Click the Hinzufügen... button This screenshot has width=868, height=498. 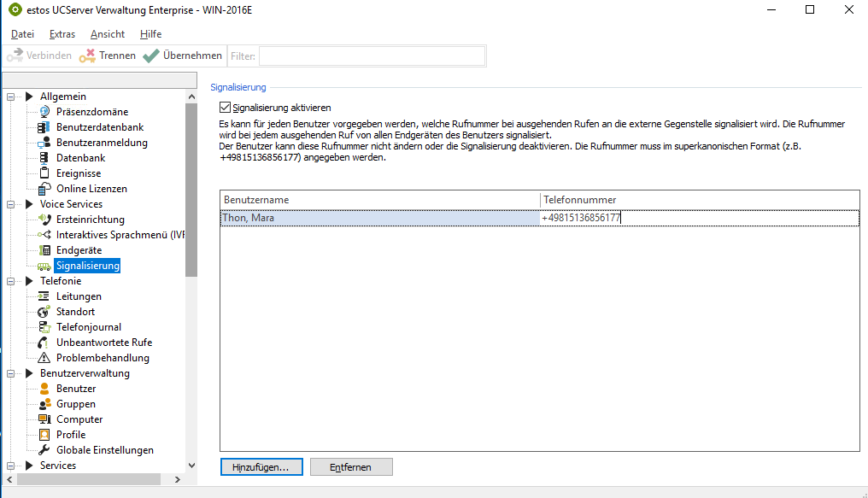pyautogui.click(x=261, y=467)
